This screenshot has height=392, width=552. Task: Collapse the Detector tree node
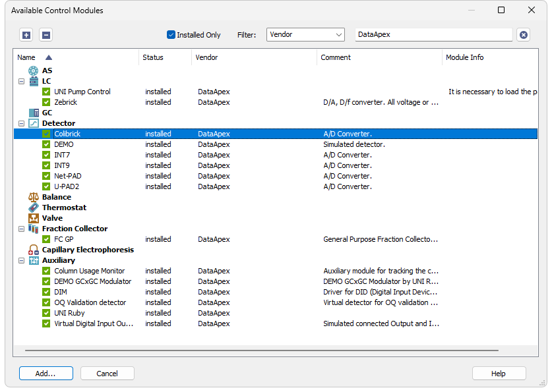click(22, 123)
